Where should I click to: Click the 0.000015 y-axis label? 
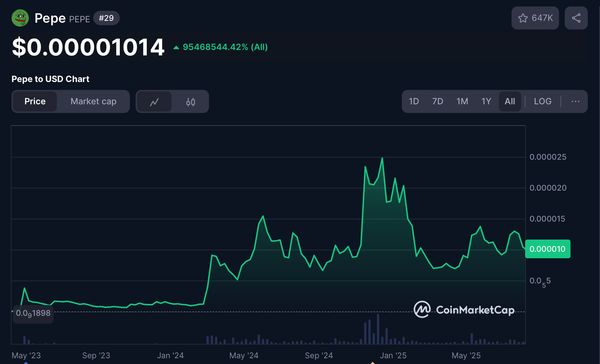click(547, 219)
